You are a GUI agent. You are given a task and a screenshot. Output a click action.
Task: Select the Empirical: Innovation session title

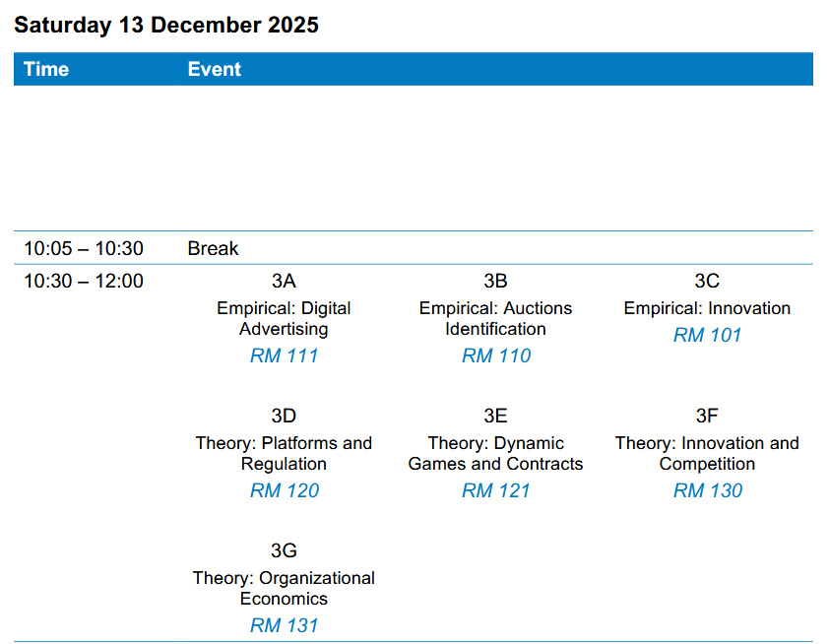tap(707, 309)
